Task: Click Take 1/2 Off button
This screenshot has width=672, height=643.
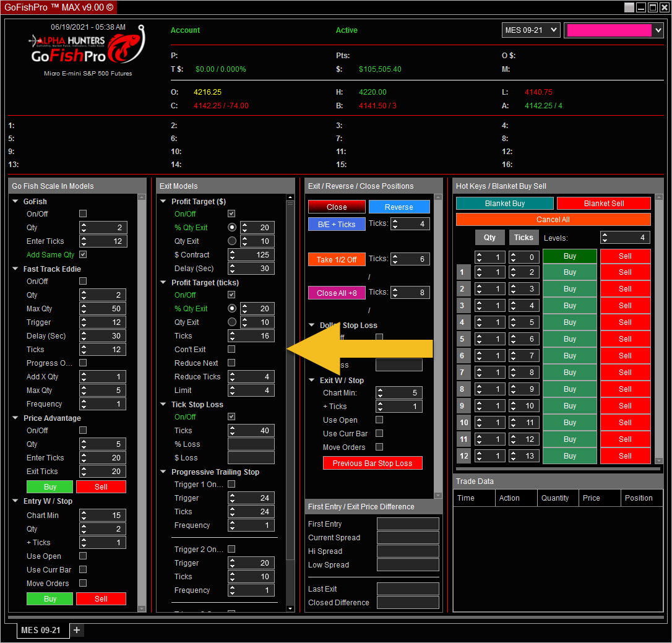Action: tap(337, 259)
